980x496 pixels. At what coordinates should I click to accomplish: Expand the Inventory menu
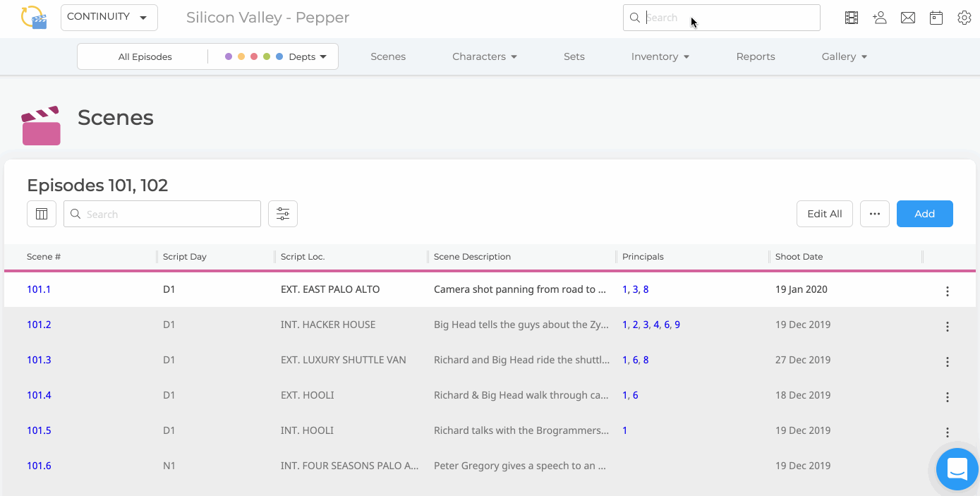[x=660, y=56]
